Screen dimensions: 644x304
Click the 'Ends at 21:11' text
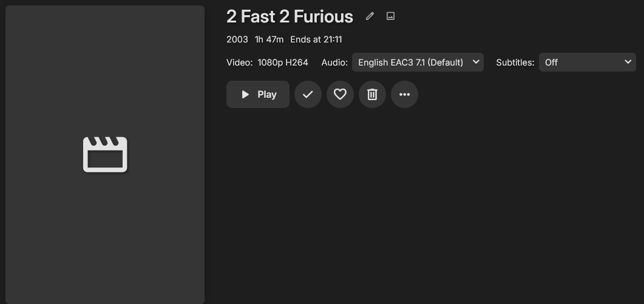point(316,39)
